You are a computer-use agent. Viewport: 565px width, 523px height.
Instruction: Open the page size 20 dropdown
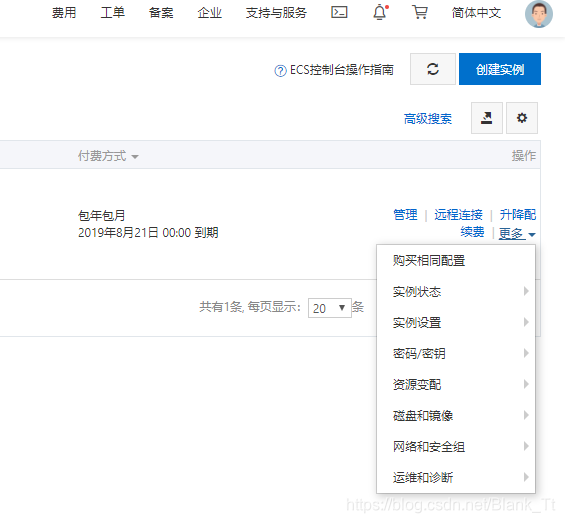[330, 308]
